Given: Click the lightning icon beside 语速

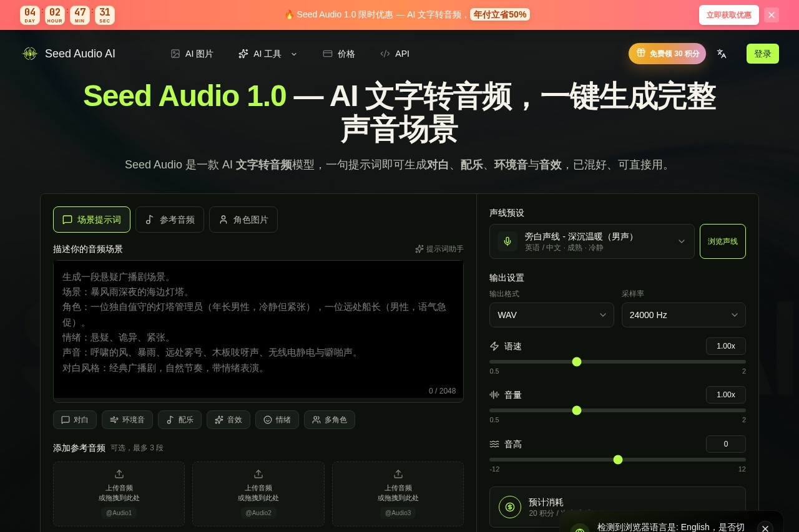Looking at the screenshot, I should click(x=494, y=346).
